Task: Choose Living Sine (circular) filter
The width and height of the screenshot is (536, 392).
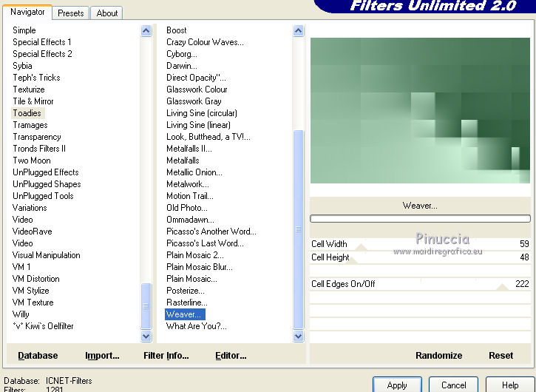Action: click(x=201, y=113)
